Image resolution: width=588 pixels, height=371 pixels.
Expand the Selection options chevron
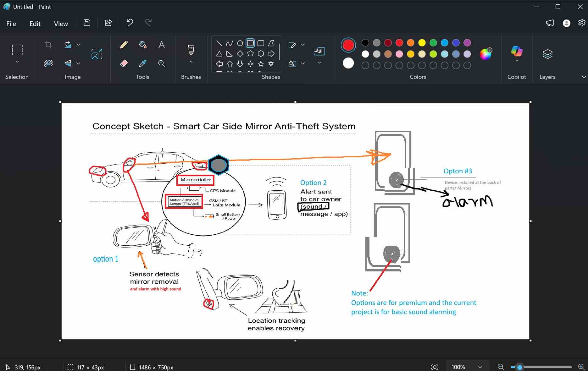click(x=17, y=62)
